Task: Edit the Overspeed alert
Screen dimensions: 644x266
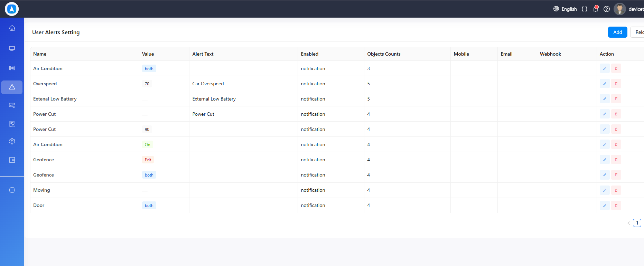Action: (x=605, y=84)
